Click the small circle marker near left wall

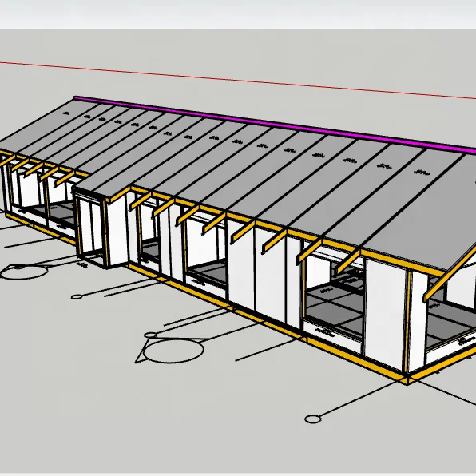pyautogui.click(x=77, y=297)
